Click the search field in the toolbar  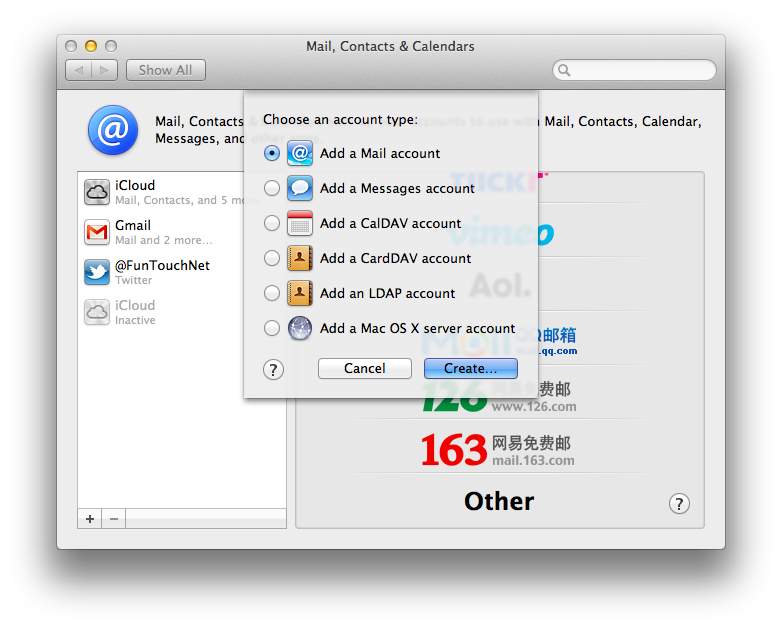(634, 70)
